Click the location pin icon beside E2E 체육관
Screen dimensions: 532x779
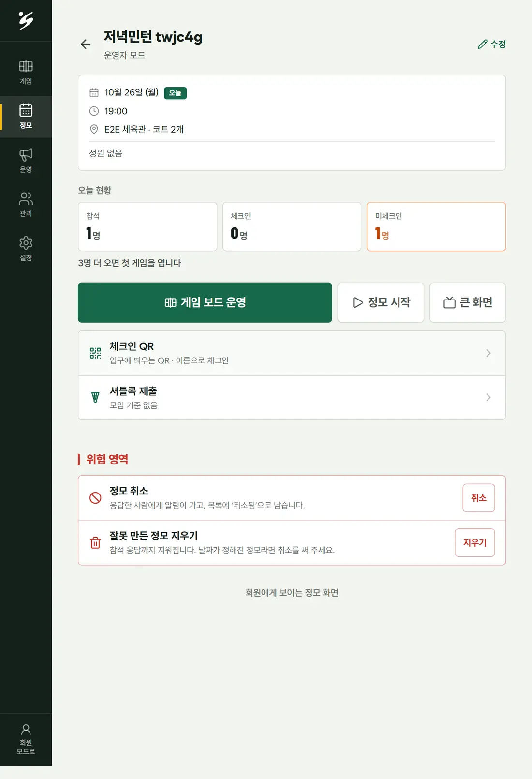click(94, 129)
